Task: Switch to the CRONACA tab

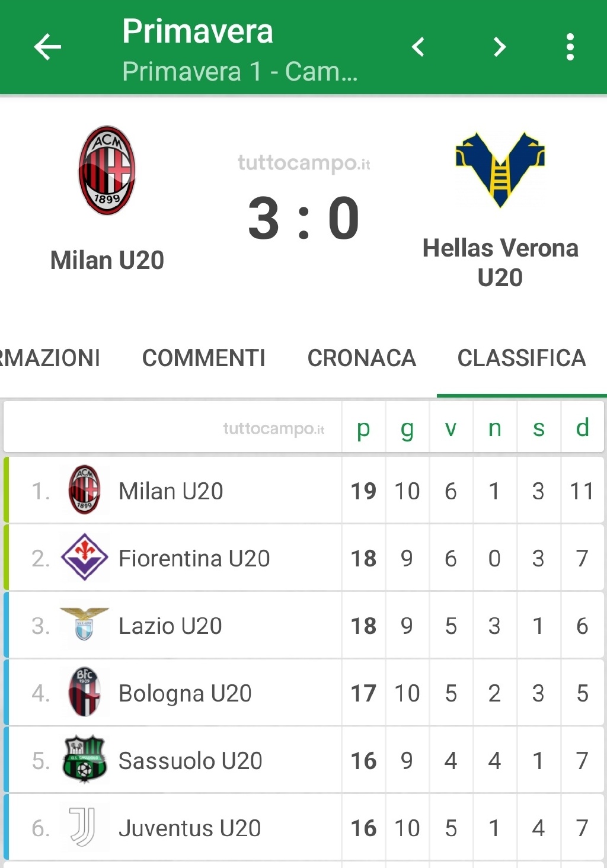Action: 362,358
